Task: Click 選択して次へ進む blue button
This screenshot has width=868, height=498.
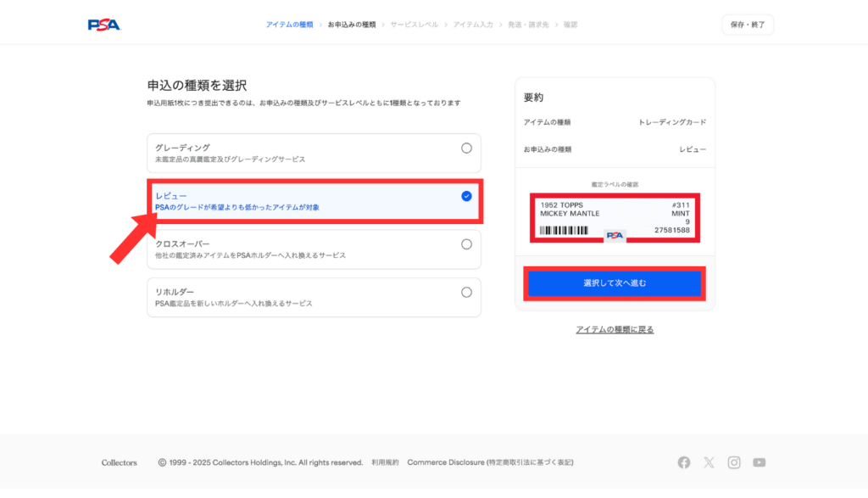Action: pyautogui.click(x=615, y=283)
